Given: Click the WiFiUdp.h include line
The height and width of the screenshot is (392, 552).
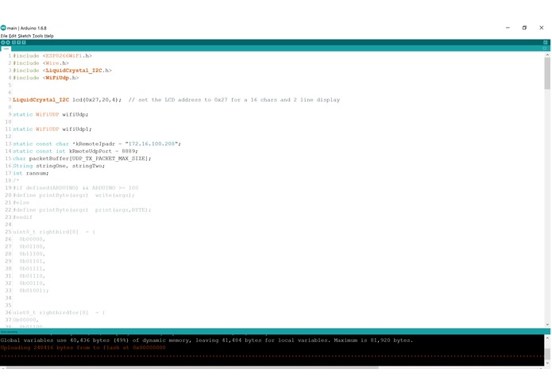Looking at the screenshot, I should (46, 78).
